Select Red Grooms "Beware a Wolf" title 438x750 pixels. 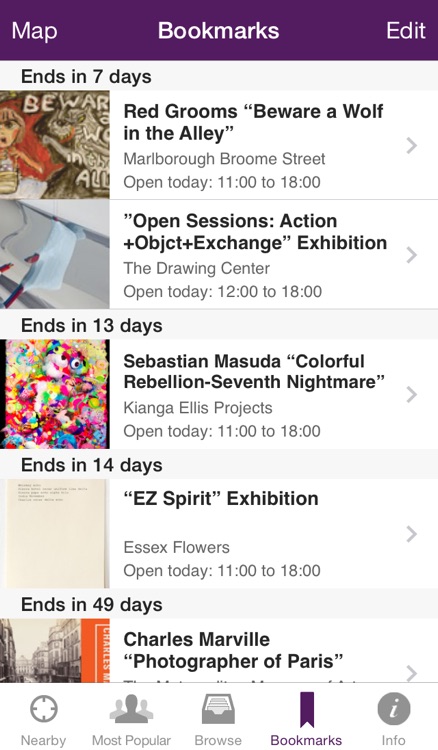pos(253,122)
